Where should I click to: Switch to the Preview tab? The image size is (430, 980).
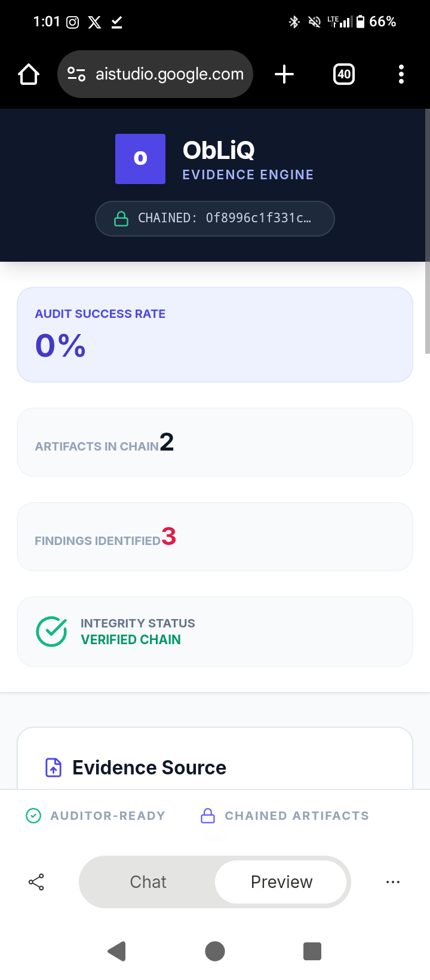click(x=281, y=882)
